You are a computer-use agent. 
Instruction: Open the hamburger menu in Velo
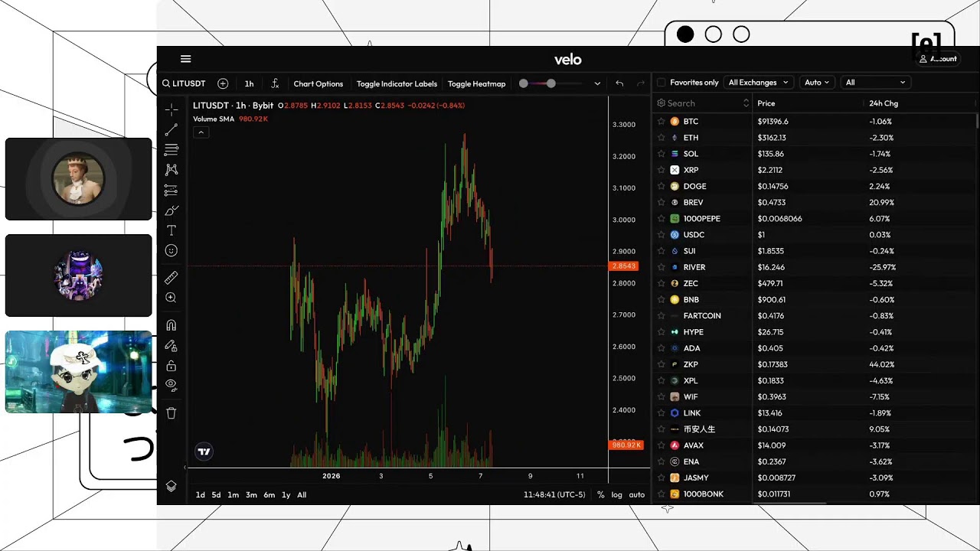pos(185,59)
